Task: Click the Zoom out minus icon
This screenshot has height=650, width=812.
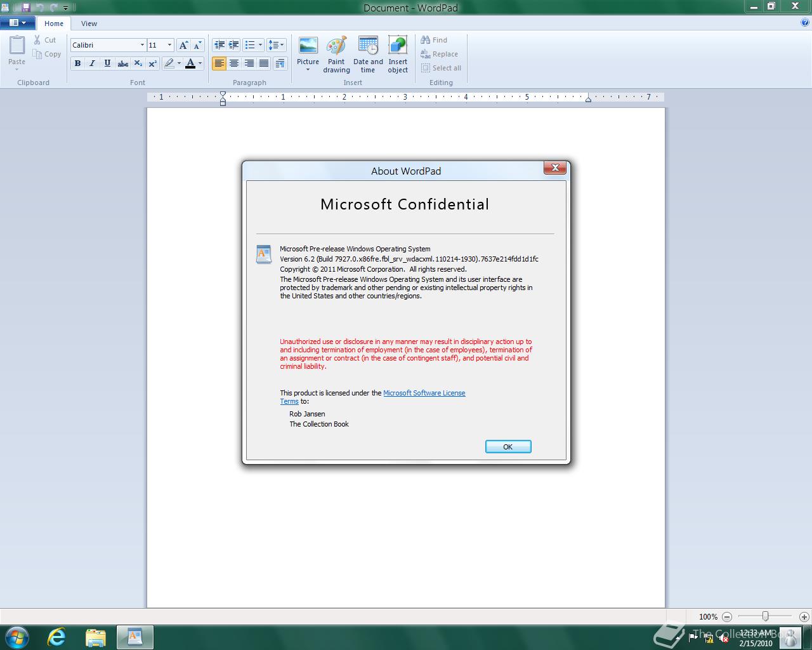Action: coord(727,616)
